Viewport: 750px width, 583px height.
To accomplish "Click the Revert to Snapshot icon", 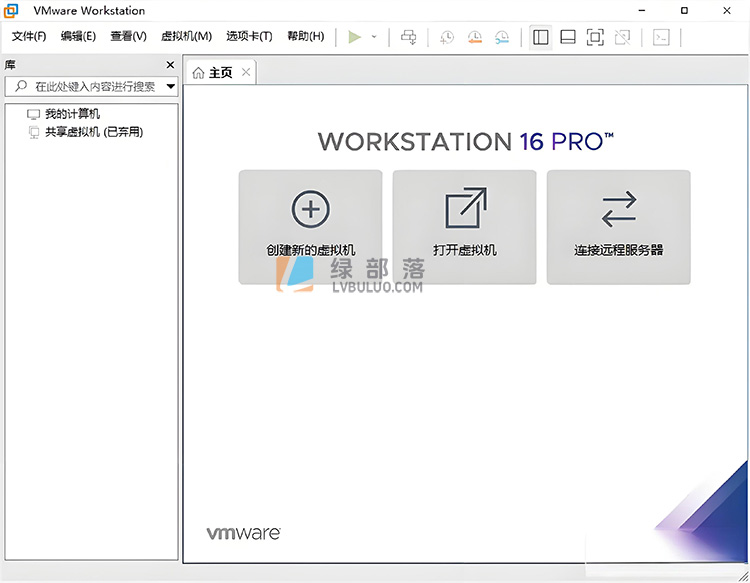I will tap(474, 37).
